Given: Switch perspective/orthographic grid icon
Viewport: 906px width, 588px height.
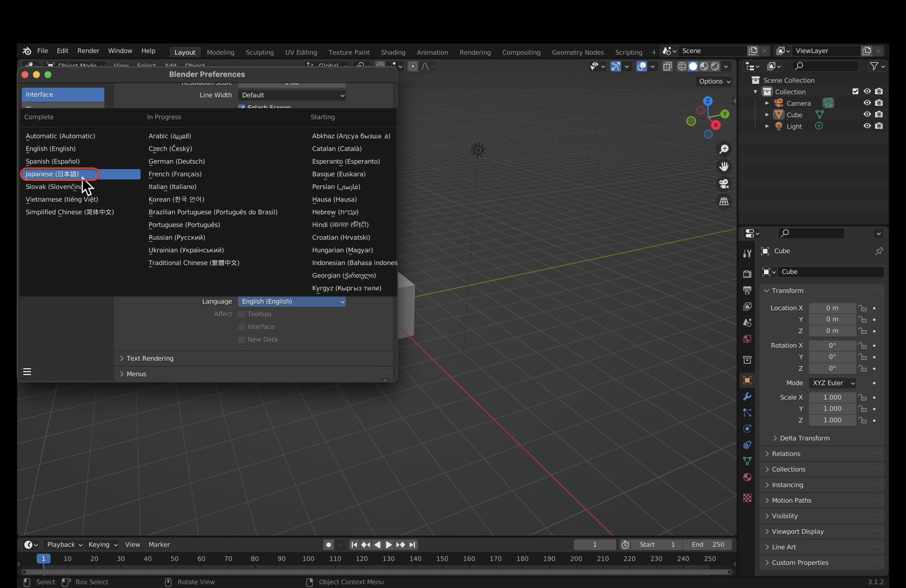Looking at the screenshot, I should point(724,201).
